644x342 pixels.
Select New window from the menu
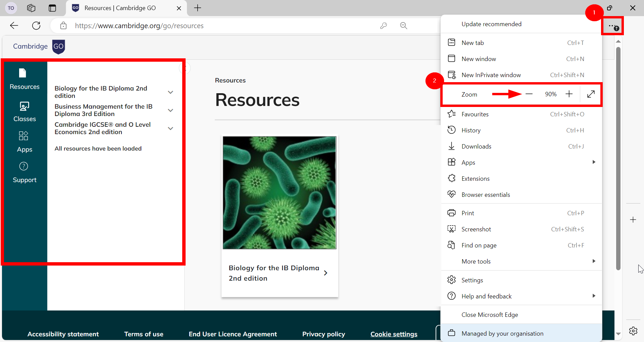point(521,59)
